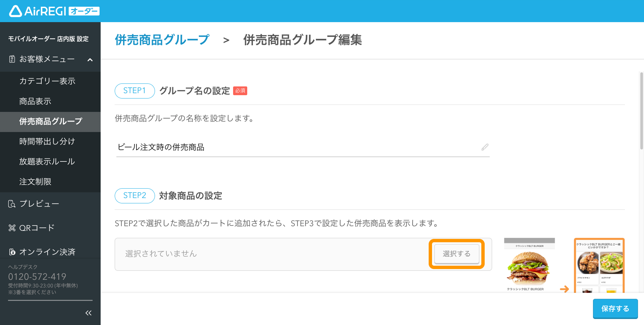Click the STEP1 badge
Screen dimensions: 644x325
[135, 91]
